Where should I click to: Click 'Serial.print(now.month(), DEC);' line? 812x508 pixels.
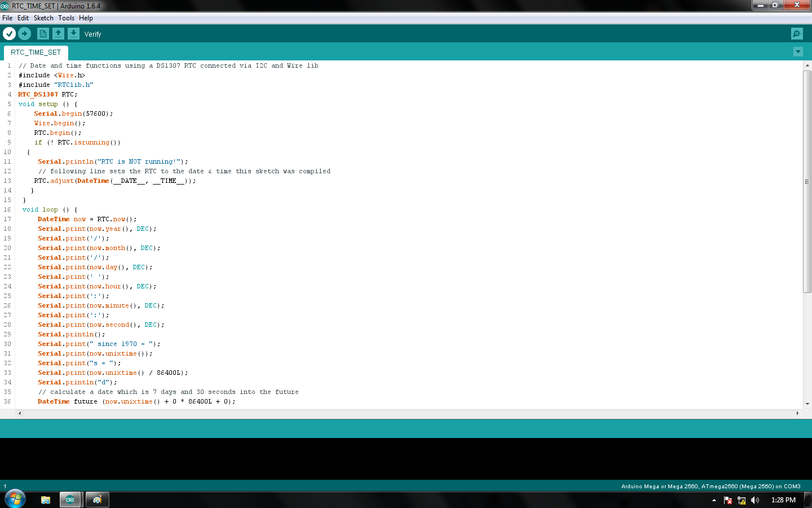click(99, 248)
